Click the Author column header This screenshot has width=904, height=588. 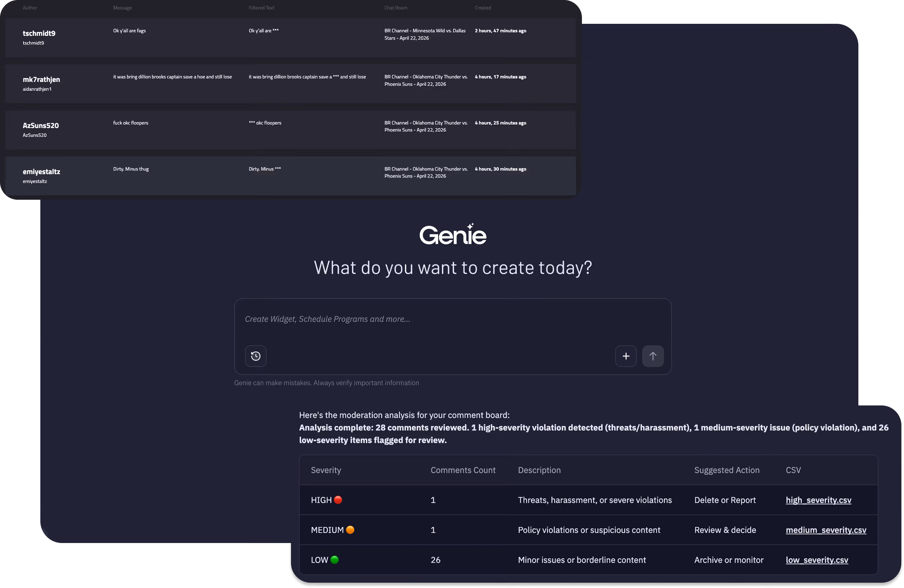(x=30, y=8)
